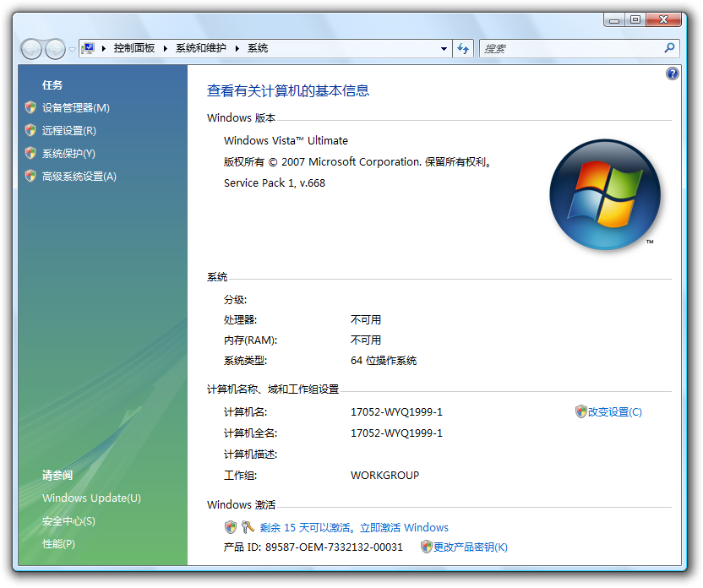Click 不可用 next to 内存(RAM)

[x=365, y=340]
